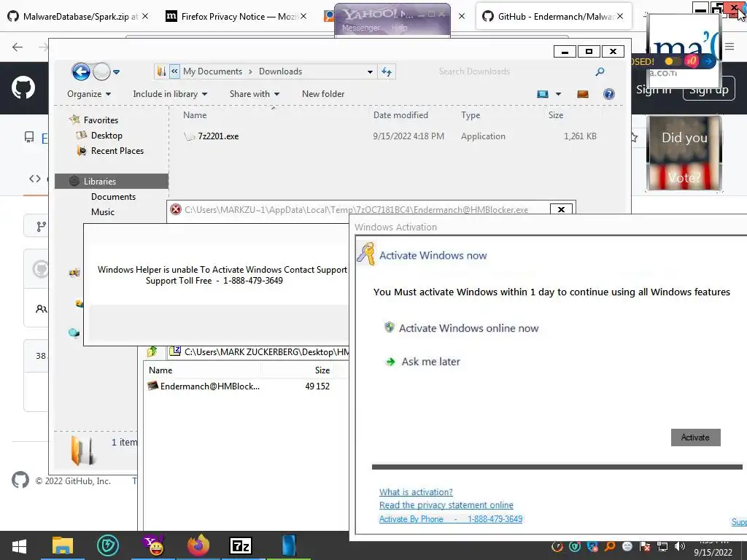This screenshot has height=560, width=747.
Task: Sort 7-Zip list by Name column
Action: [x=160, y=370]
